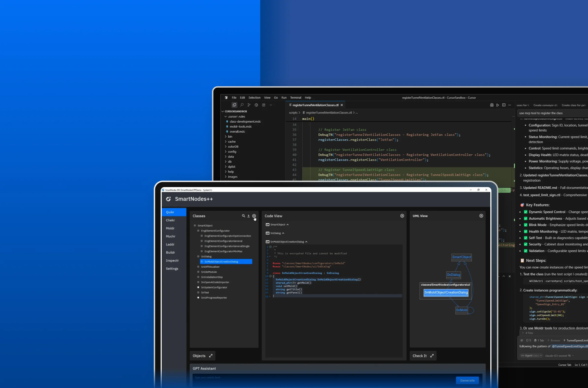Viewport: 588px width, 388px height.
Task: Open the Search view in Cursor
Action: (242, 105)
